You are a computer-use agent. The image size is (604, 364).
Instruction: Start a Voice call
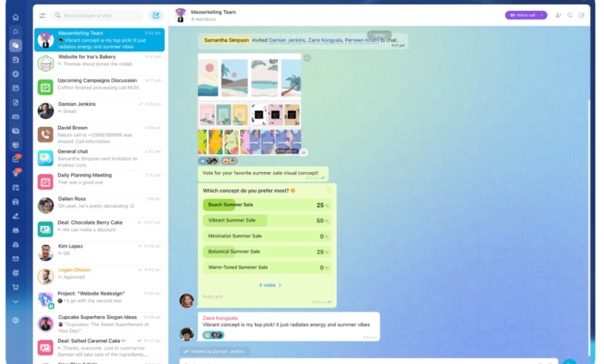(x=522, y=15)
